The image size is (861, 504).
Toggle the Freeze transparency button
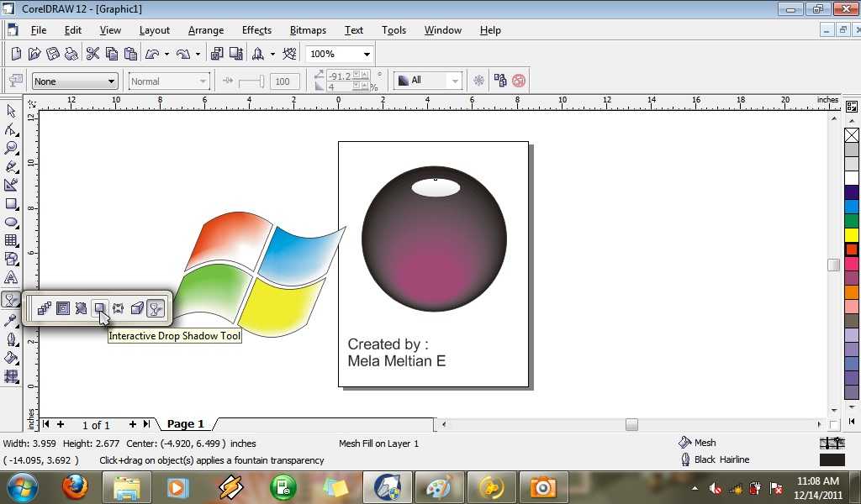(x=478, y=81)
